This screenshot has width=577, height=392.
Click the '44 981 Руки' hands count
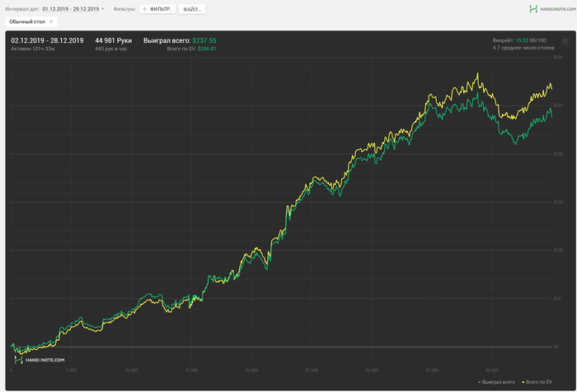click(x=114, y=40)
